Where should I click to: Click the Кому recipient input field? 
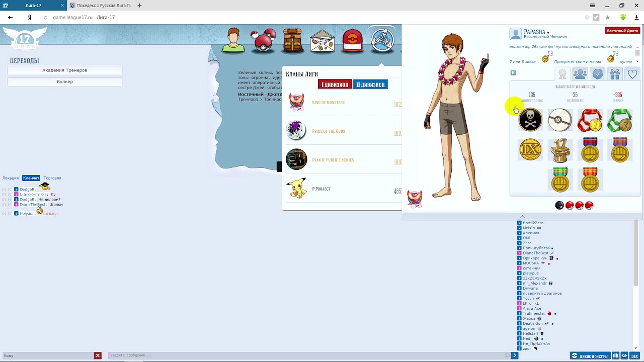(x=48, y=355)
